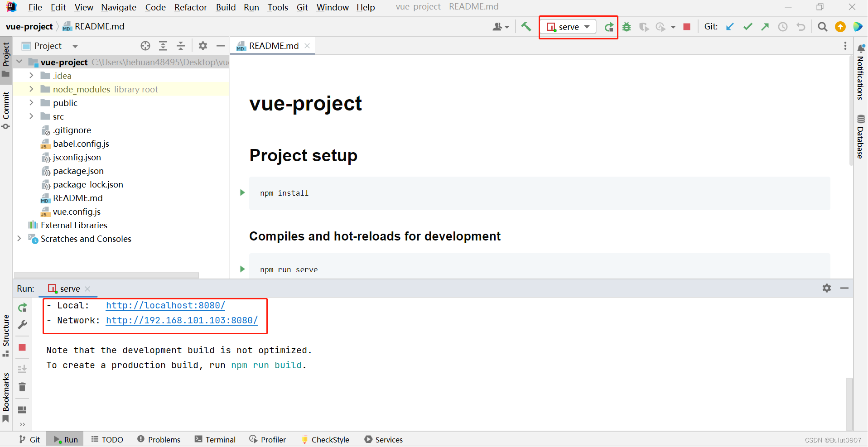Screen dimensions: 868x447
Task: Hide the Project tool window
Action: [221, 46]
